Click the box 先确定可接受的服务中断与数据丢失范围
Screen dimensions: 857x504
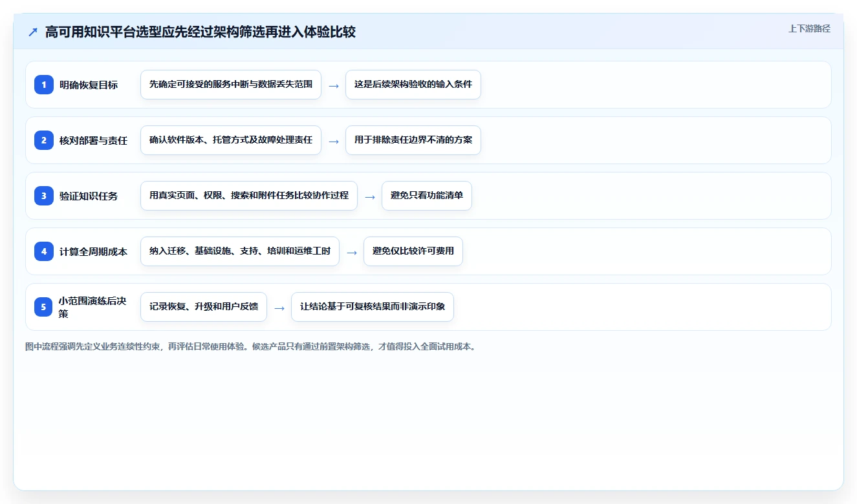(231, 85)
